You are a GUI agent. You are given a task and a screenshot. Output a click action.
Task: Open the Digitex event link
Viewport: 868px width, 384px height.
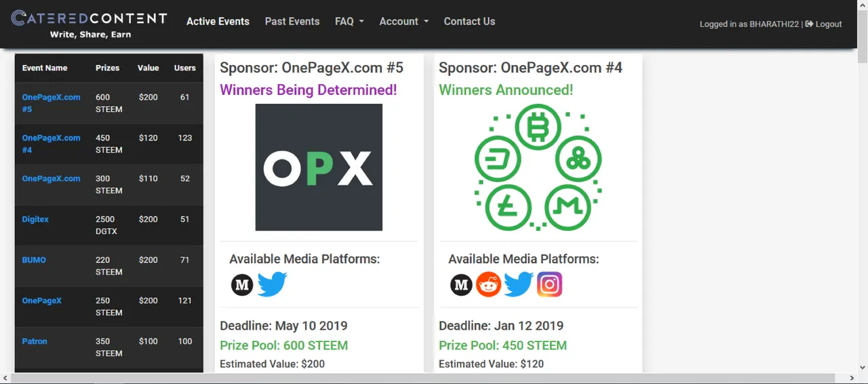click(x=35, y=219)
